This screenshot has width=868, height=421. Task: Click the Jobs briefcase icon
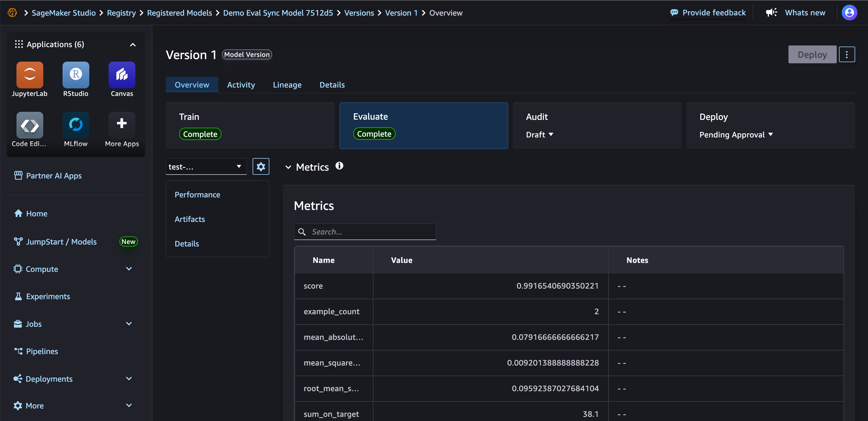point(18,324)
